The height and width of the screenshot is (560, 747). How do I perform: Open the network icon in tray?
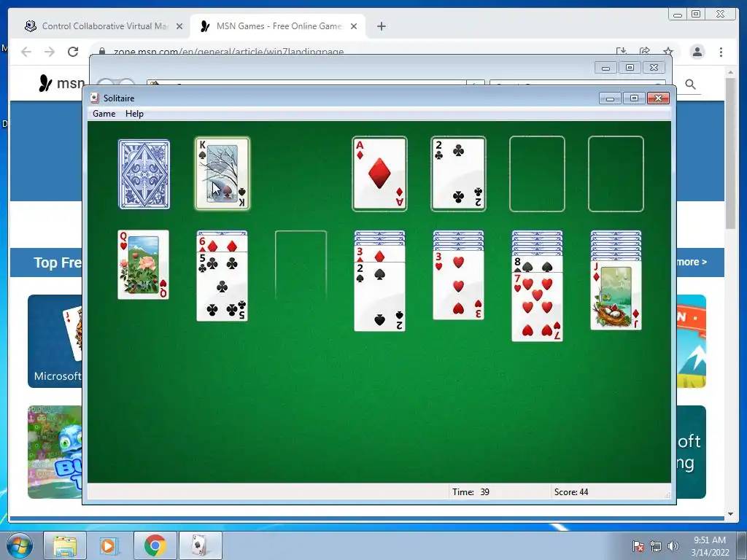pyautogui.click(x=656, y=546)
